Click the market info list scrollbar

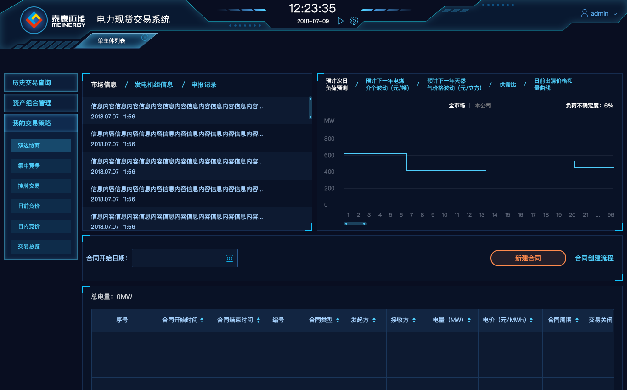point(310,107)
